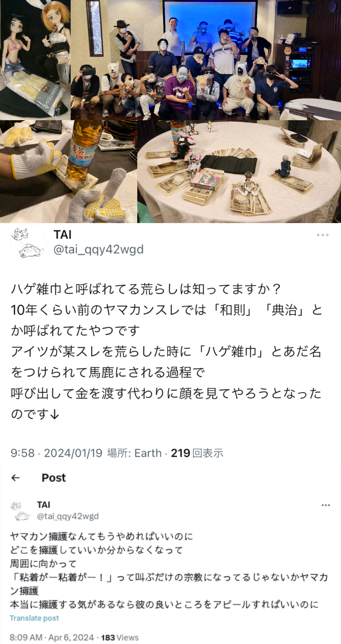This screenshot has width=341, height=644.
Task: Open @tai_qqy42wgd handle on second post
Action: 67,516
